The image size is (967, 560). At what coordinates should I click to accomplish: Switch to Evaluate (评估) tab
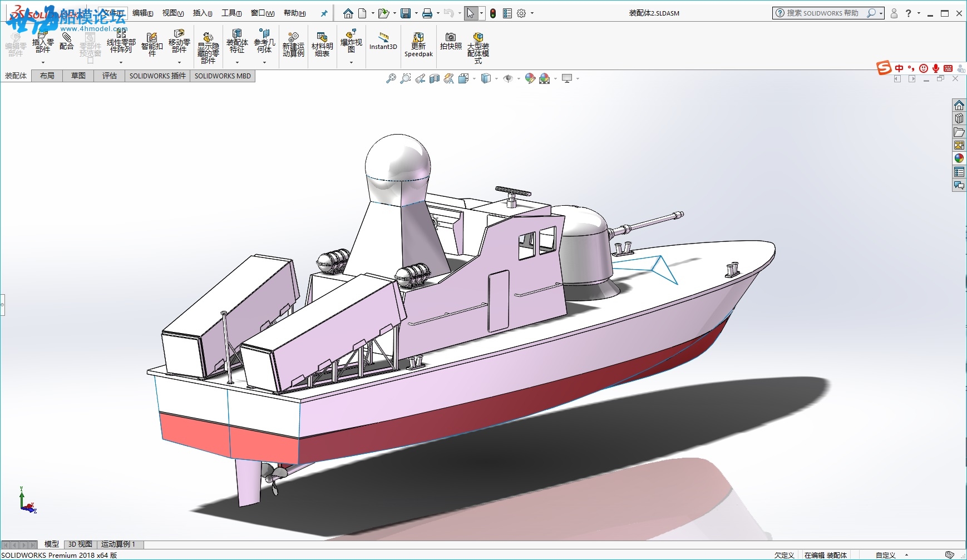[110, 76]
